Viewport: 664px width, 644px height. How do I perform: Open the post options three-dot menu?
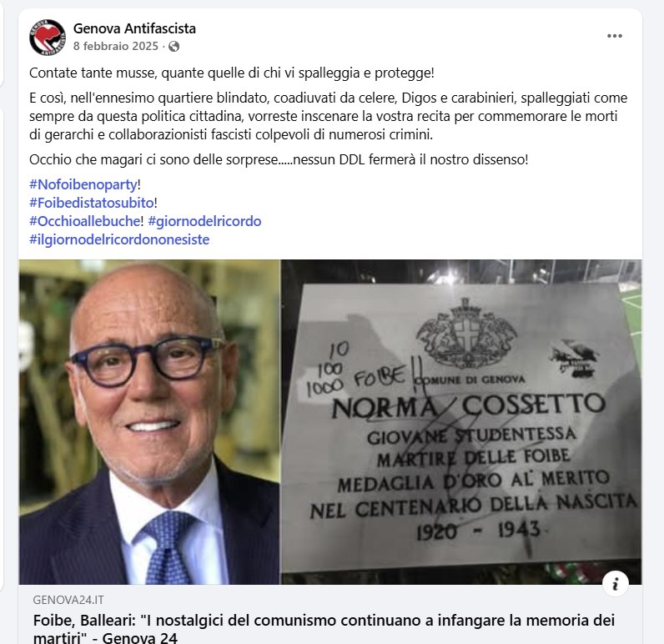pyautogui.click(x=615, y=36)
